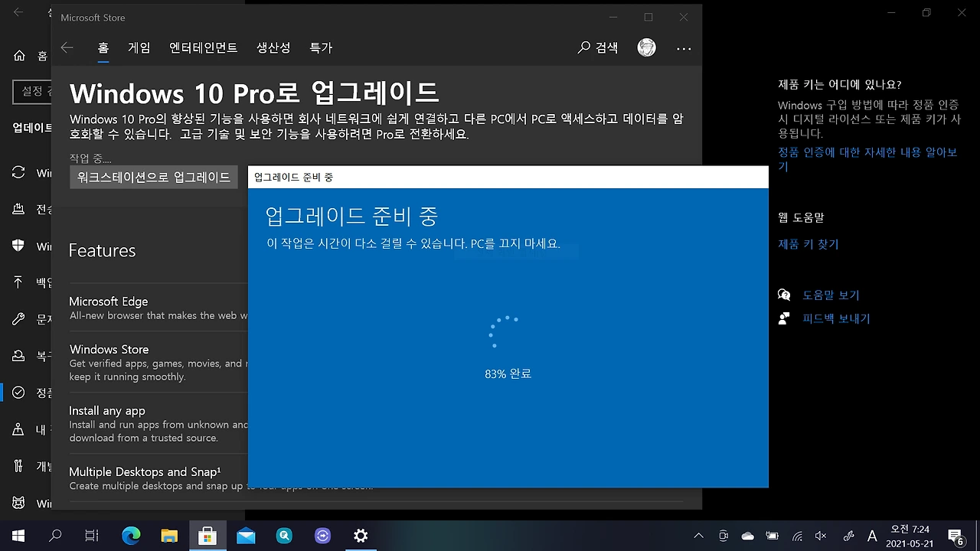Click the 'Multiple Desktops and Snap' feature heading
Viewport: 980px width, 551px height.
click(x=145, y=471)
